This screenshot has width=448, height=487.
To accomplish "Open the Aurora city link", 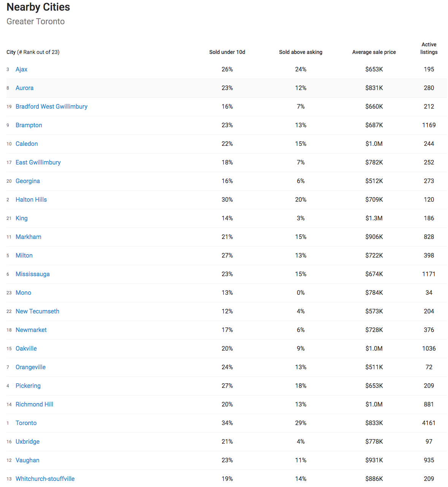I will (x=24, y=88).
